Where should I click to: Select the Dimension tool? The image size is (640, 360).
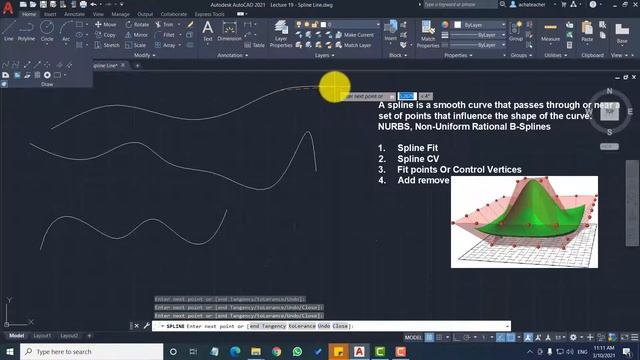[229, 31]
